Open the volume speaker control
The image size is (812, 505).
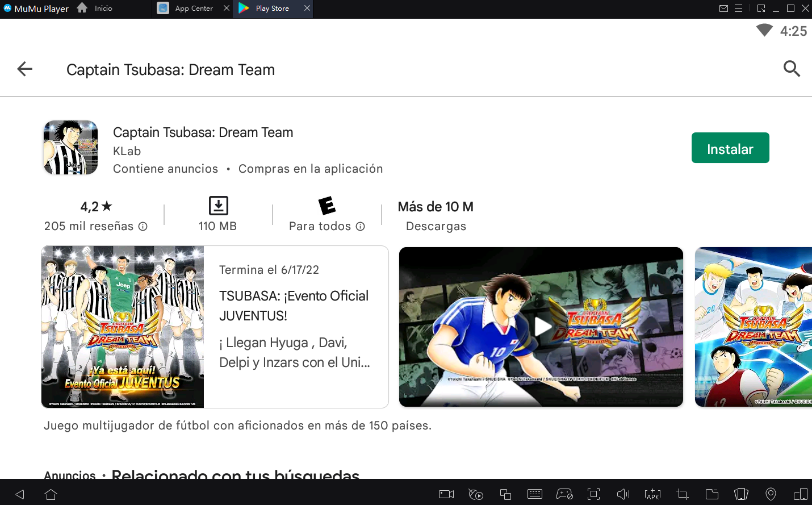click(x=623, y=494)
